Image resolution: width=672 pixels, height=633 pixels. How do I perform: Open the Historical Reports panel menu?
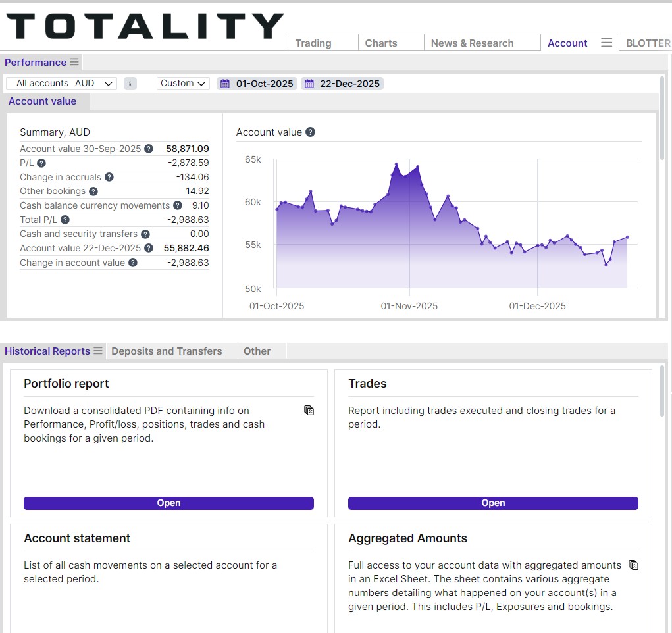98,351
